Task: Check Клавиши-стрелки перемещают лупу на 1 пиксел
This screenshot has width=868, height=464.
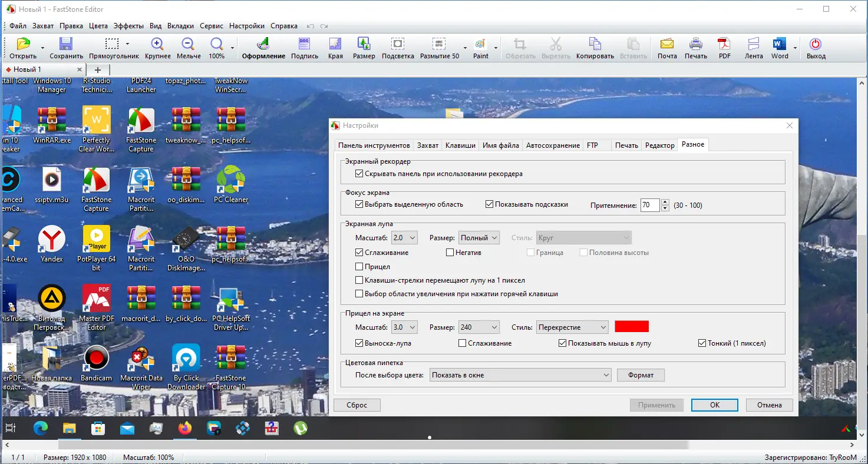Action: click(x=359, y=280)
